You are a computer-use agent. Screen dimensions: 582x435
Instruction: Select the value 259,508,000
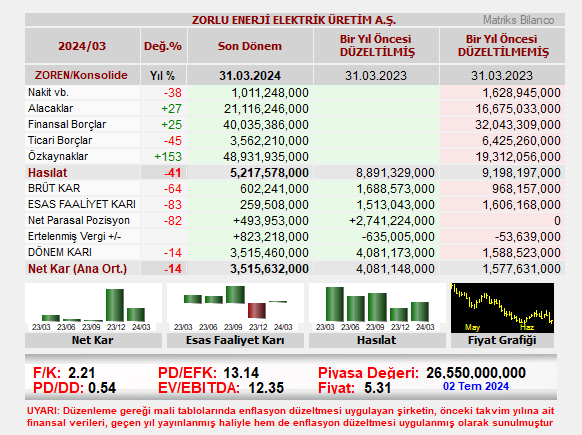274,205
